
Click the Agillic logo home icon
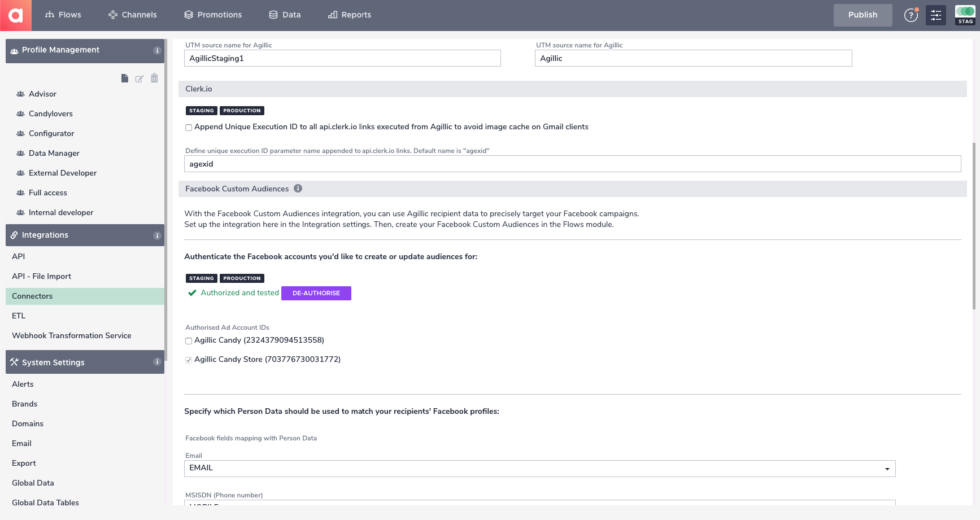(x=16, y=15)
